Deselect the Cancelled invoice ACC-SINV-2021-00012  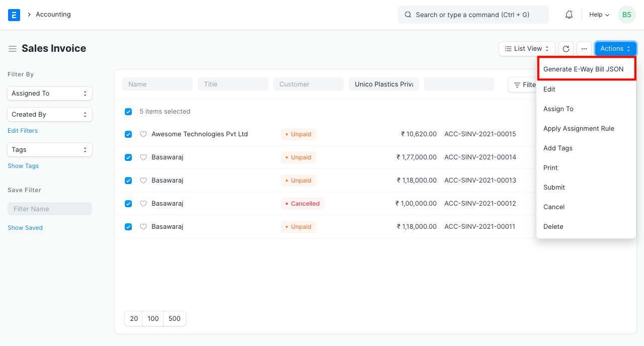coord(128,204)
